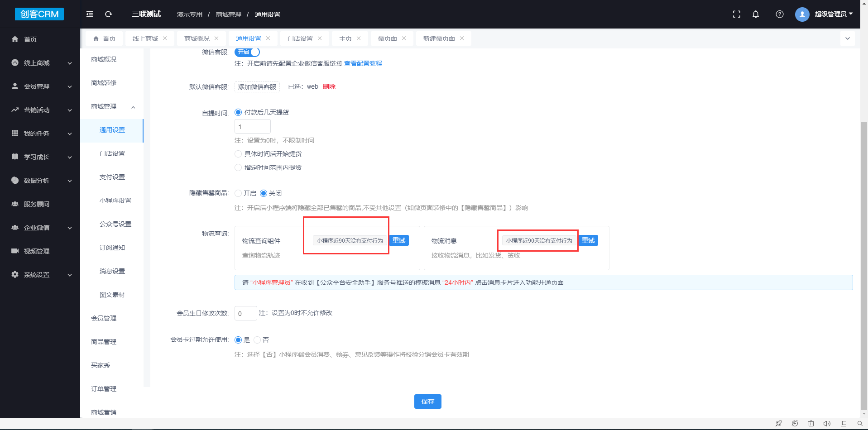Screen dimensions: 868x430
Task: Click the refresh icon in the top bar
Action: (109, 14)
